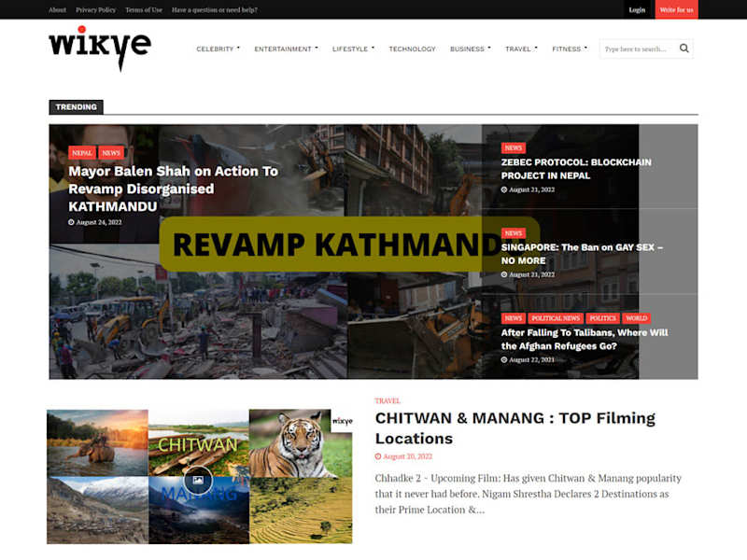747x560 pixels.
Task: Open the Mayor Balen Shah Kathmandu headline
Action: [173, 189]
